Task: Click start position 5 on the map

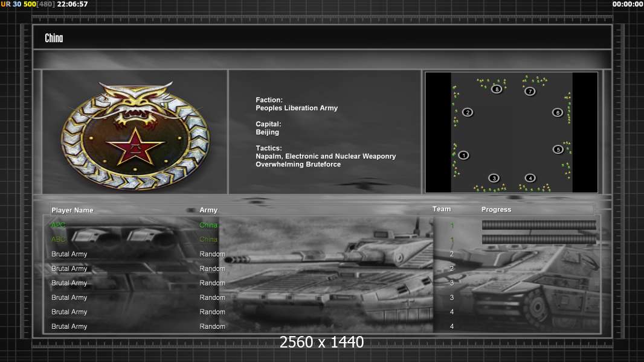Action: pos(558,149)
